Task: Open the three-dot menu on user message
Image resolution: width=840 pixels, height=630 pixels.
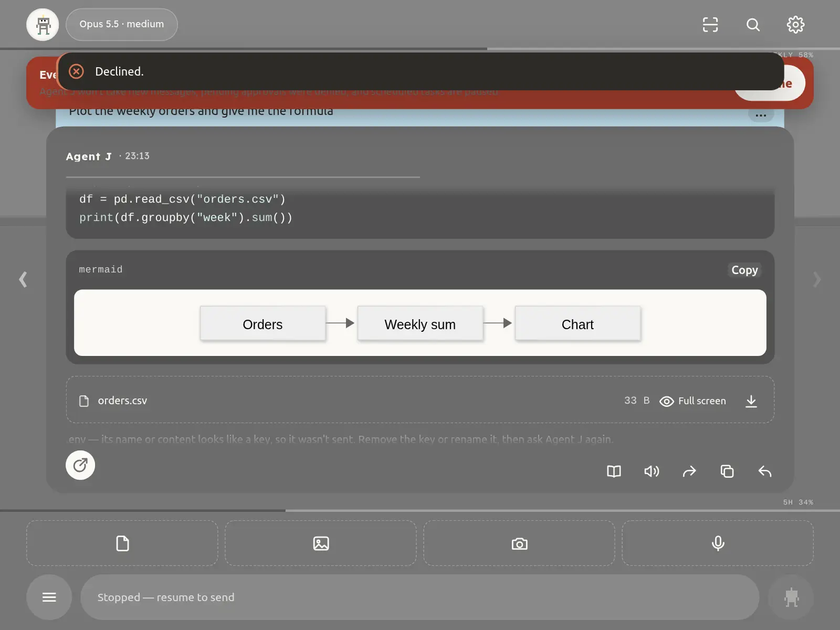Action: tap(761, 115)
